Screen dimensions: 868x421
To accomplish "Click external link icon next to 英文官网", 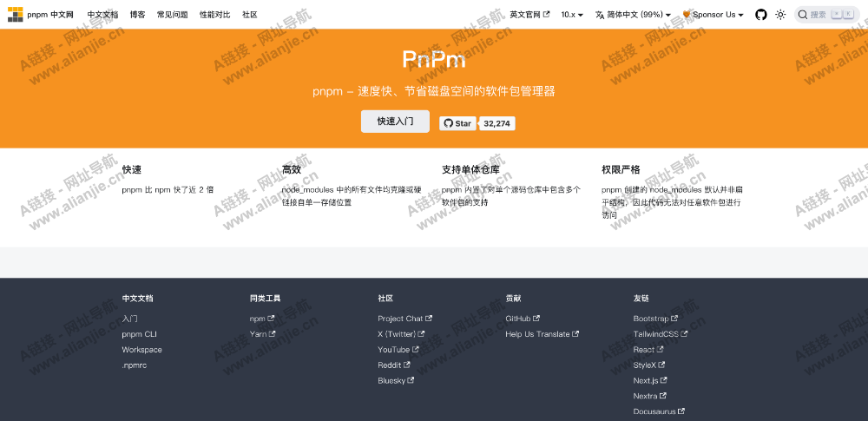I will pos(546,15).
